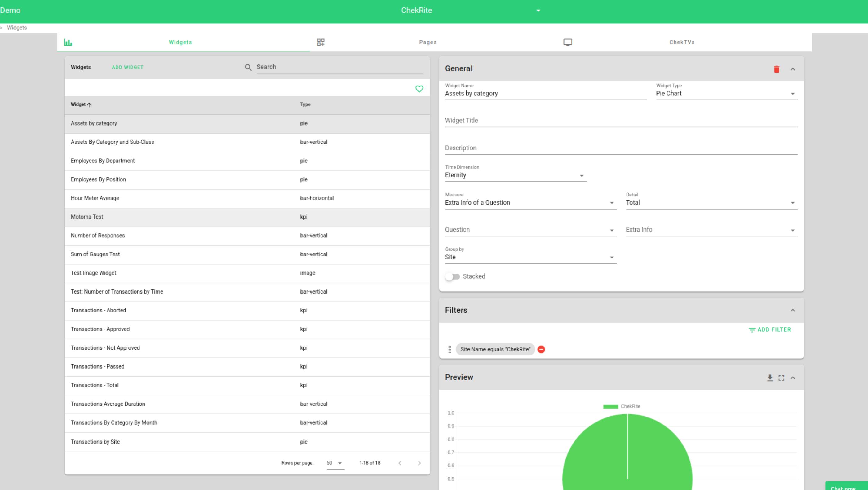Click the Site Name equals ChekRite chip
The image size is (868, 490).
click(495, 349)
